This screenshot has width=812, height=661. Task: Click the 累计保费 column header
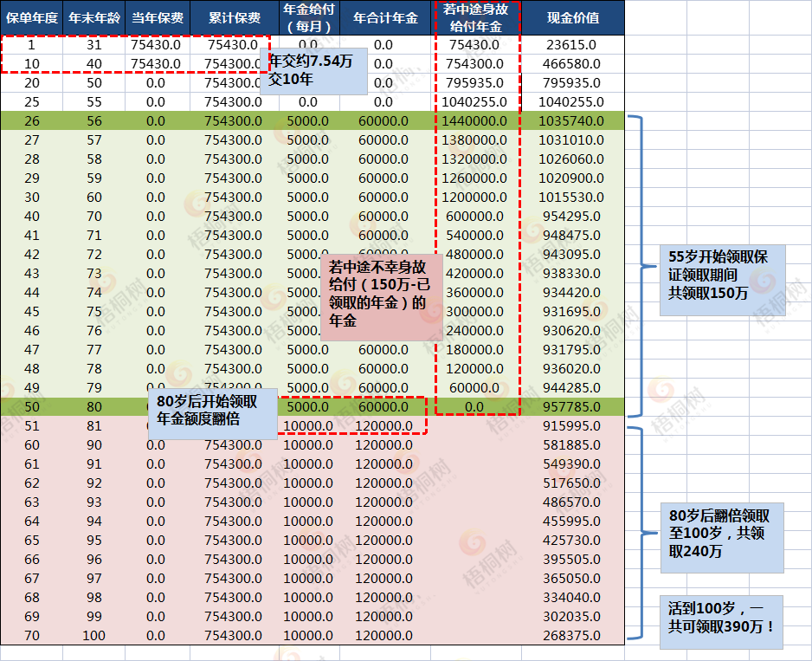click(234, 17)
